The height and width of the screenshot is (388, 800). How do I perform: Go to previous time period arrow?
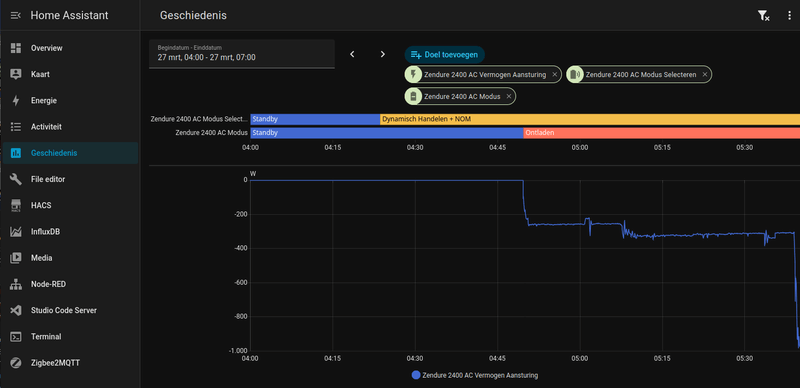click(352, 54)
